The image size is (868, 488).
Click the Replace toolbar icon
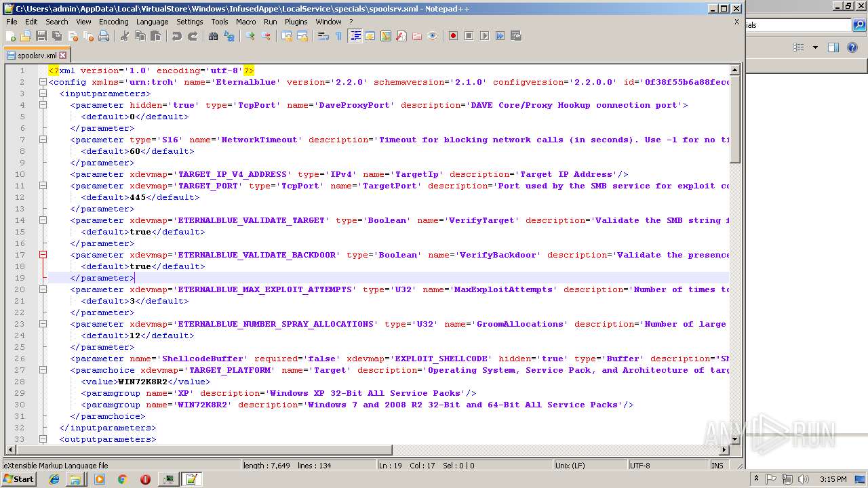229,36
